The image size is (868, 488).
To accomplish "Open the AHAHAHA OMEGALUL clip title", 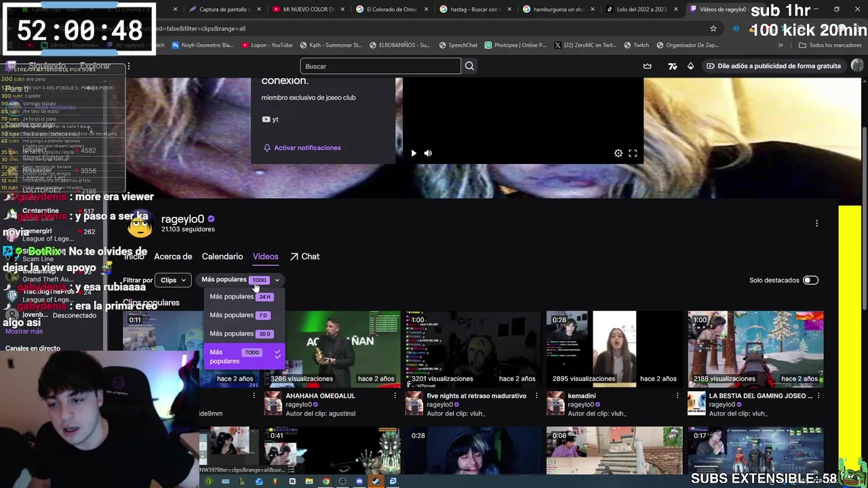I will click(320, 396).
